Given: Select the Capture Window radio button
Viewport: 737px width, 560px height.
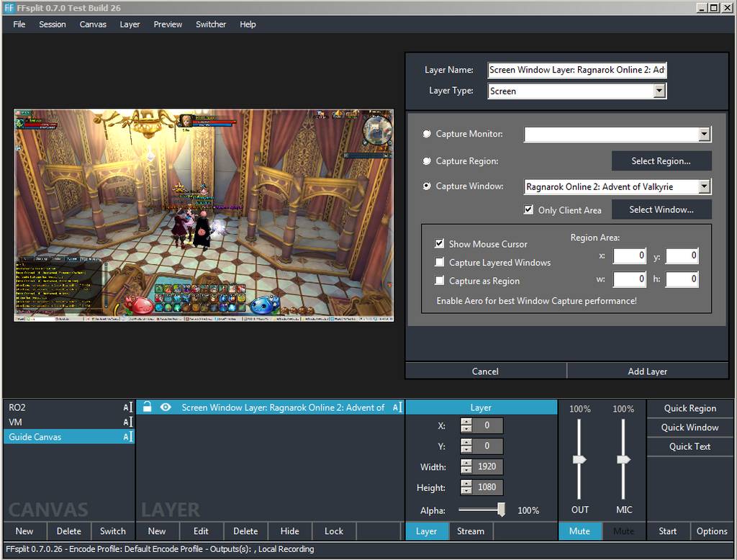Looking at the screenshot, I should [x=426, y=186].
